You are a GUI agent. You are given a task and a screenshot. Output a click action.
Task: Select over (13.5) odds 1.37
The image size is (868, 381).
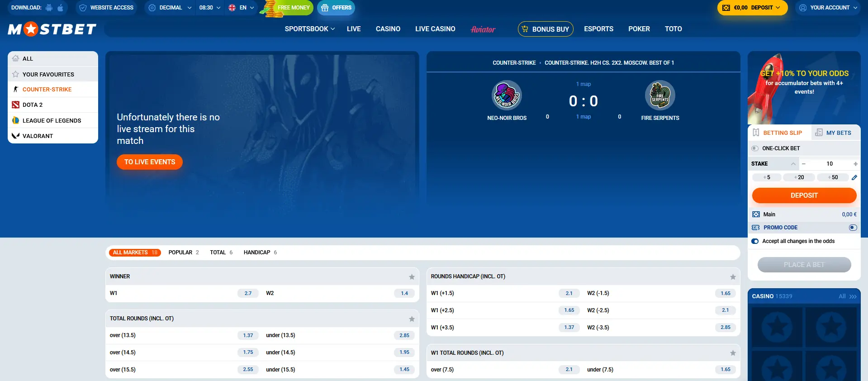pos(248,335)
